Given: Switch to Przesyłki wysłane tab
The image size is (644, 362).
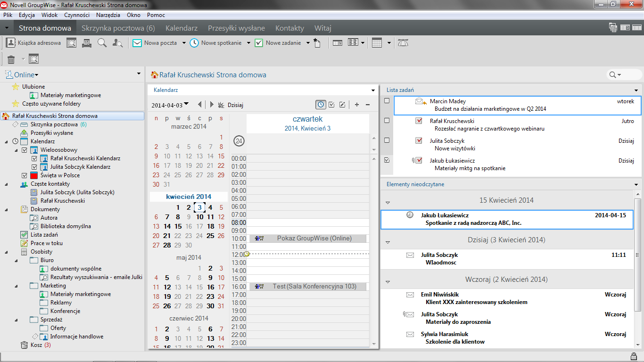Looking at the screenshot, I should tap(237, 28).
